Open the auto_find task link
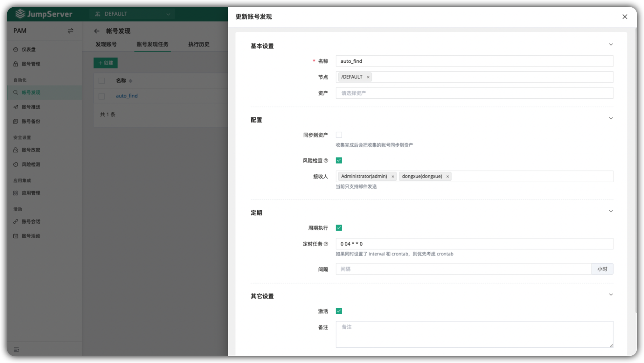 click(126, 95)
